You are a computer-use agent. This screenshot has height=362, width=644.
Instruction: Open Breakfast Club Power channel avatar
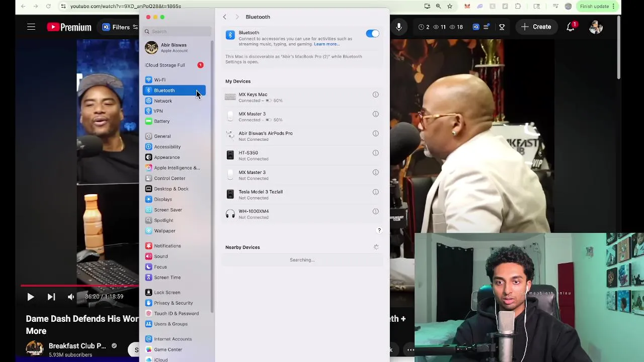[34, 349]
